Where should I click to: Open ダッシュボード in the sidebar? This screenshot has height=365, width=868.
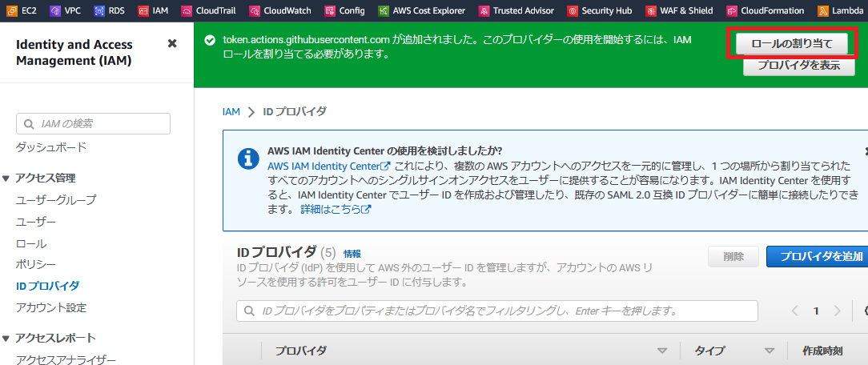(51, 147)
